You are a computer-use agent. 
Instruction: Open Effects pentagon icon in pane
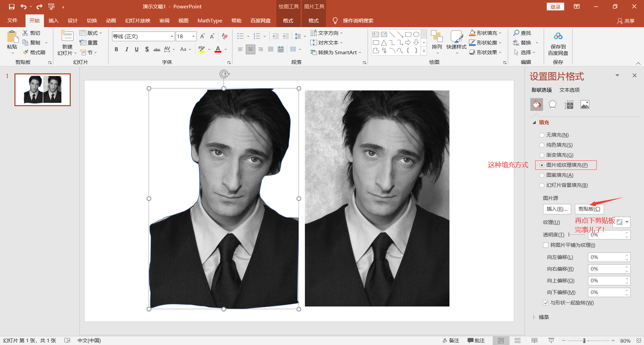[x=552, y=105]
